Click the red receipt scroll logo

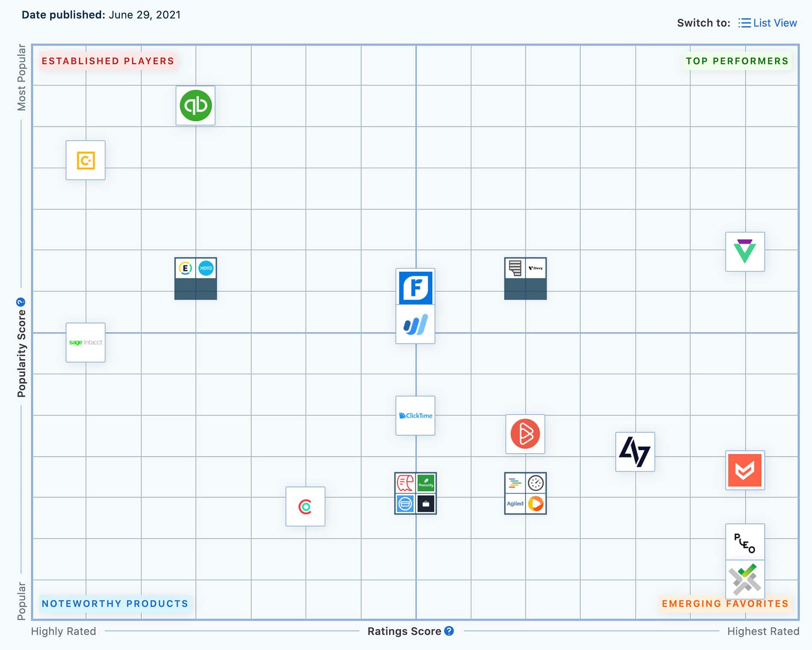tap(405, 483)
